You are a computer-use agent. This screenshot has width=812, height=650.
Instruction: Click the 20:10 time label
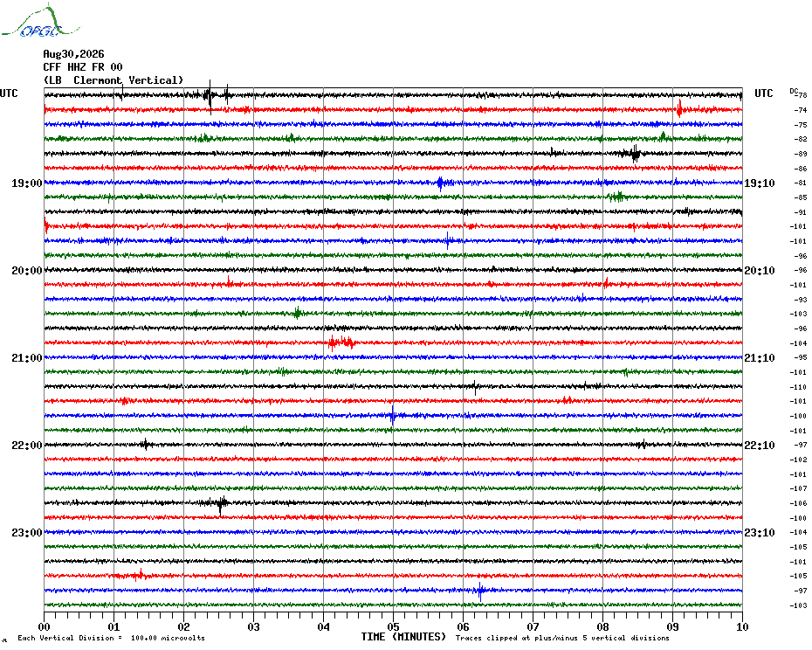760,271
